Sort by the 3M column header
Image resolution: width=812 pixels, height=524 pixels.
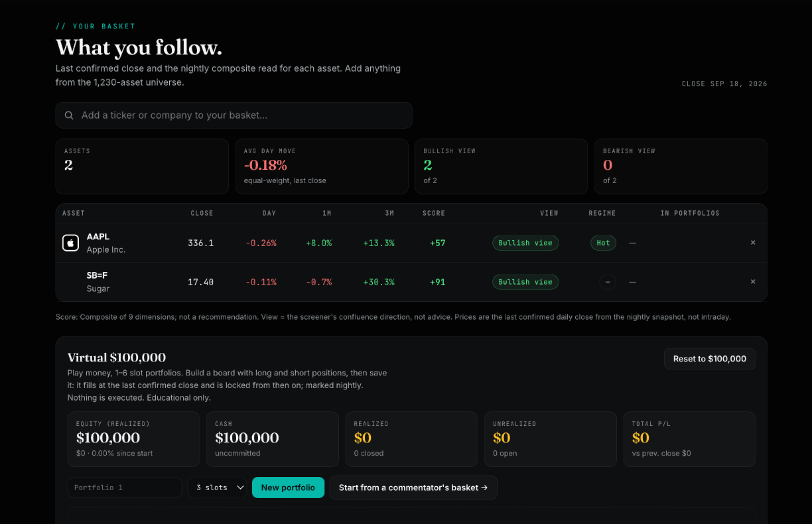pos(389,214)
